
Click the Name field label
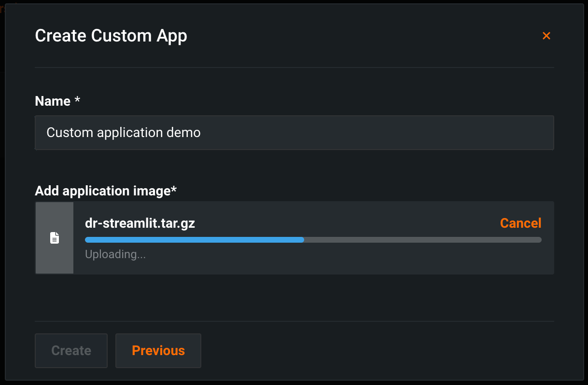click(x=53, y=101)
